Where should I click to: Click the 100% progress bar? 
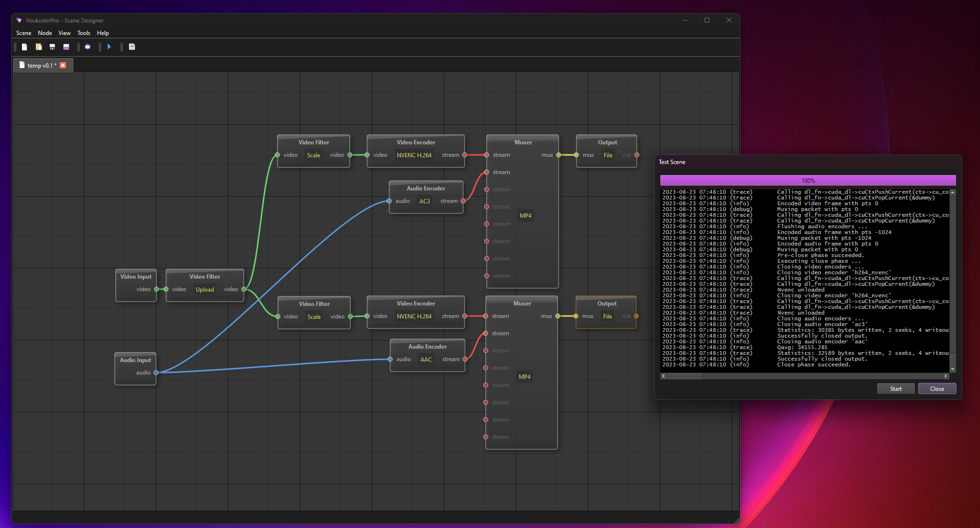click(x=808, y=181)
